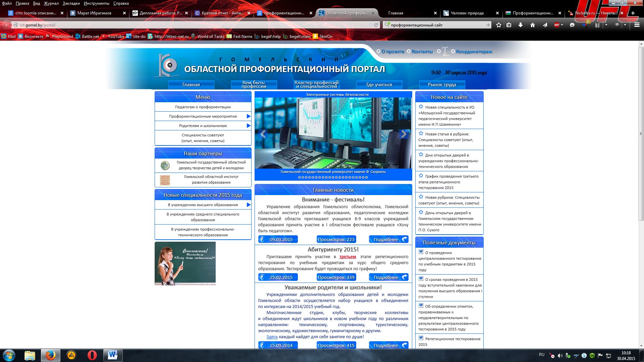Open the Firefox hamburger menu
This screenshot has height=362, width=644.
tap(637, 25)
